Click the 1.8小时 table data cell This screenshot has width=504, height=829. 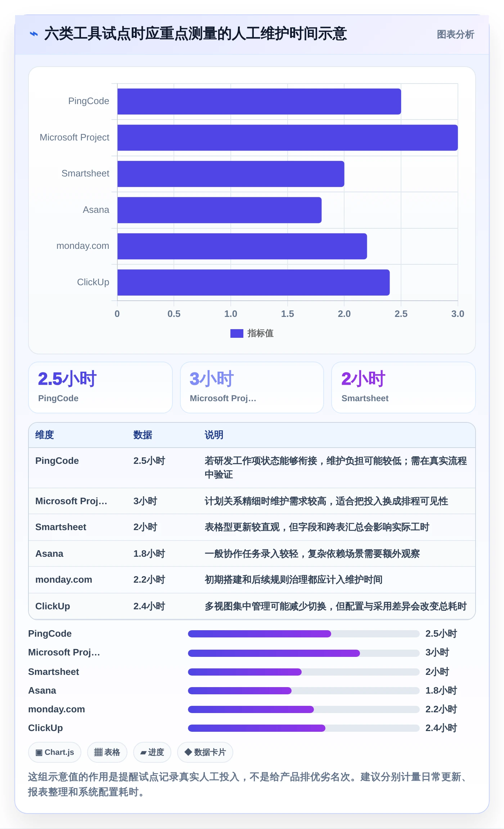(x=149, y=554)
